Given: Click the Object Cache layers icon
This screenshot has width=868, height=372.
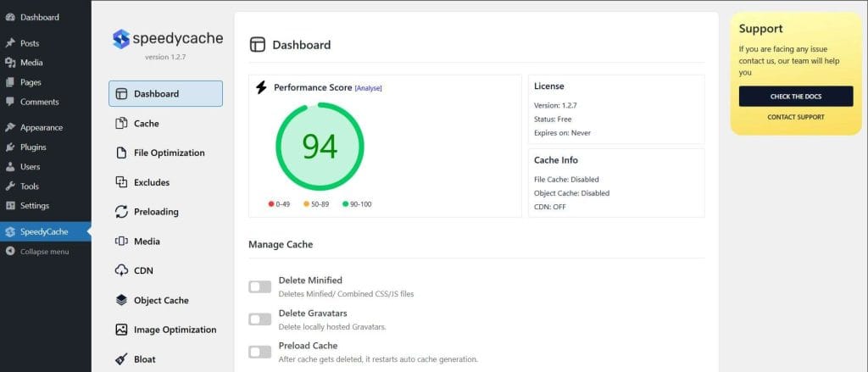Looking at the screenshot, I should (x=121, y=300).
